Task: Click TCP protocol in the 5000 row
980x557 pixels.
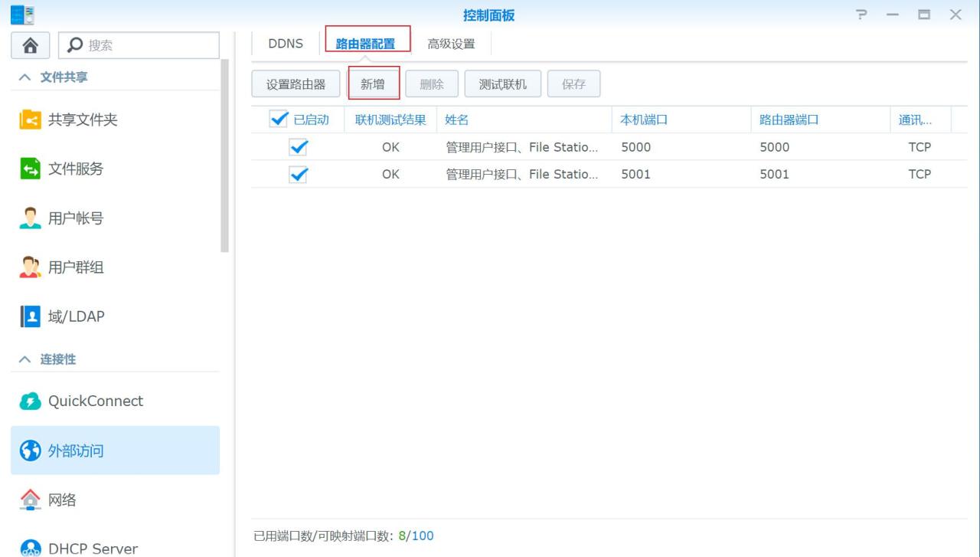Action: coord(920,147)
